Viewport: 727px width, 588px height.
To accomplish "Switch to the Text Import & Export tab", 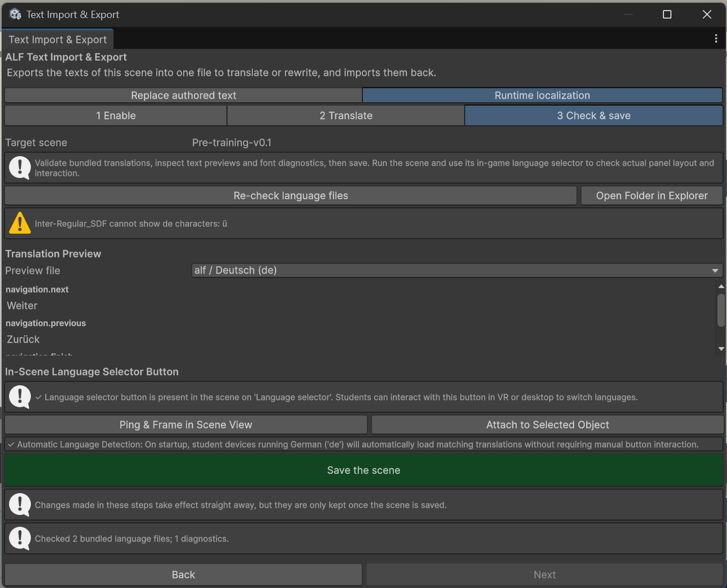I will (x=57, y=39).
